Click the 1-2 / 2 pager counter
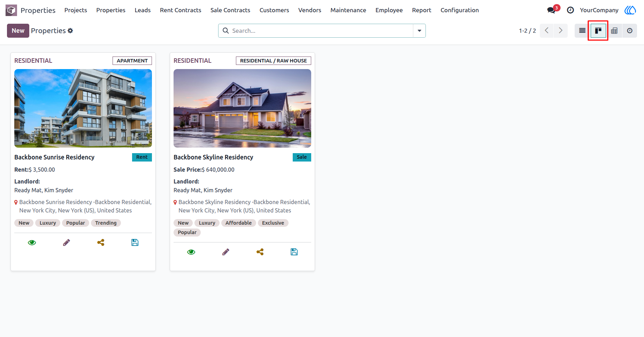This screenshot has height=337, width=644. pos(527,31)
